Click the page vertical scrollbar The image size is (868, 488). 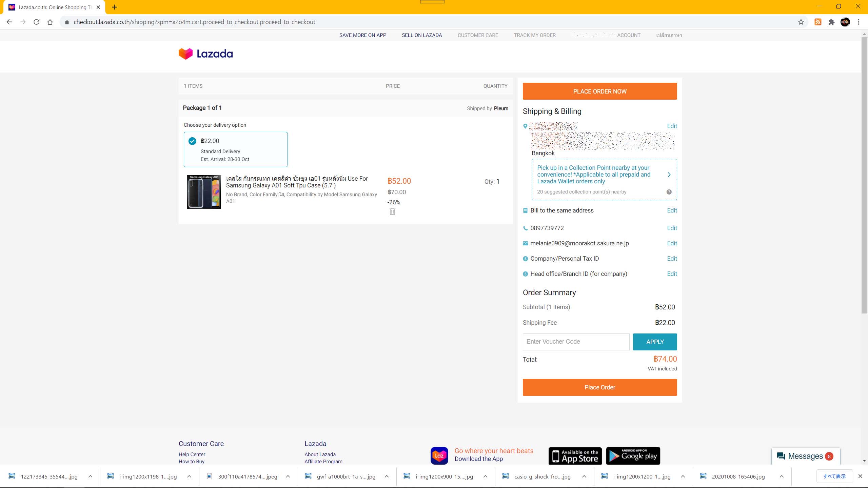(864, 175)
